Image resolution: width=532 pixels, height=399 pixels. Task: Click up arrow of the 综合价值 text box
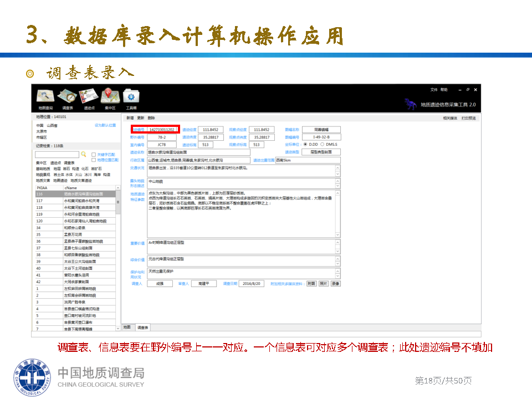point(337,259)
